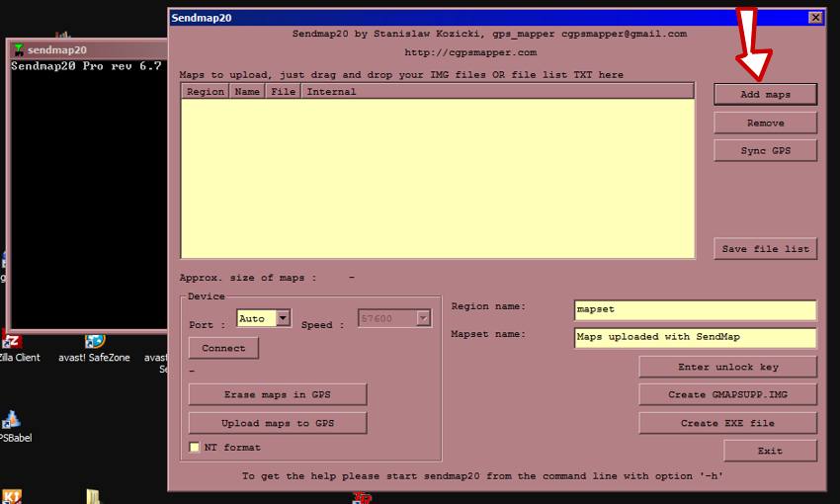The height and width of the screenshot is (504, 840).
Task: Click the Connect button in Device group
Action: point(223,348)
